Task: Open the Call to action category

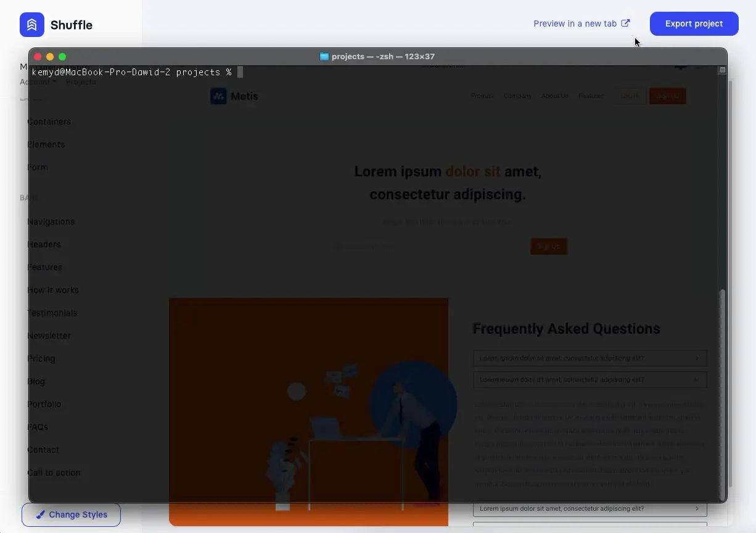Action: 54,473
